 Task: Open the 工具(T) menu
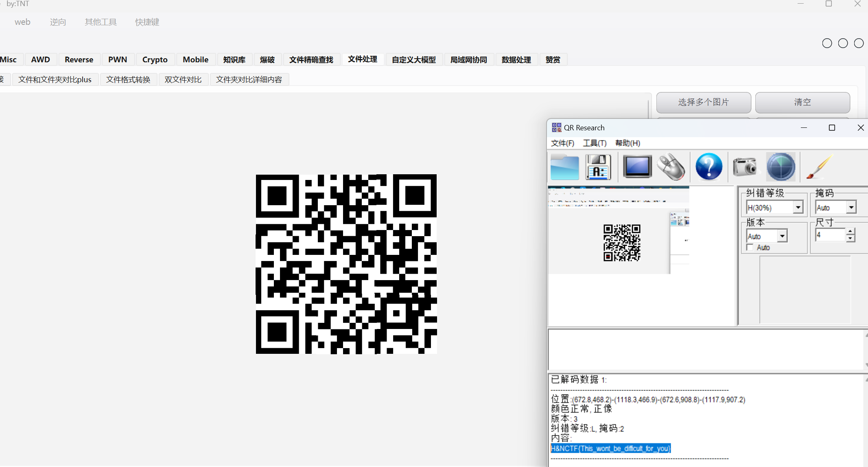point(595,143)
